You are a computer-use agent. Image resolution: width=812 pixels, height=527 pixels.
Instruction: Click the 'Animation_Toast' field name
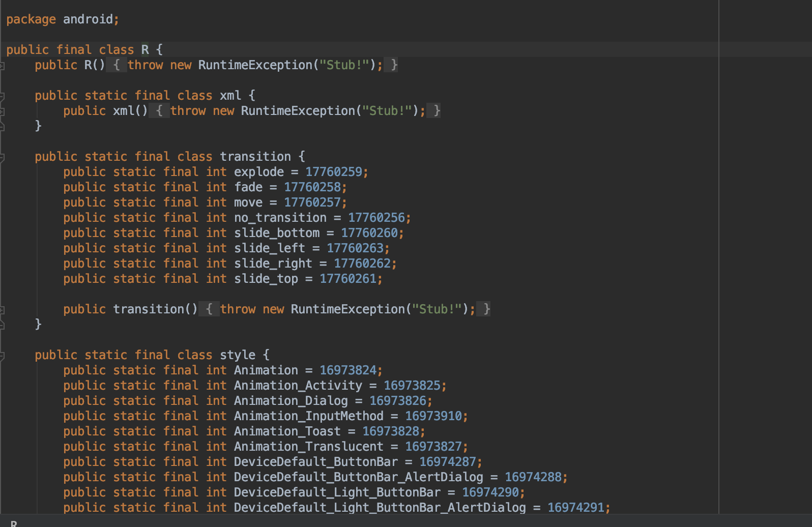(287, 431)
